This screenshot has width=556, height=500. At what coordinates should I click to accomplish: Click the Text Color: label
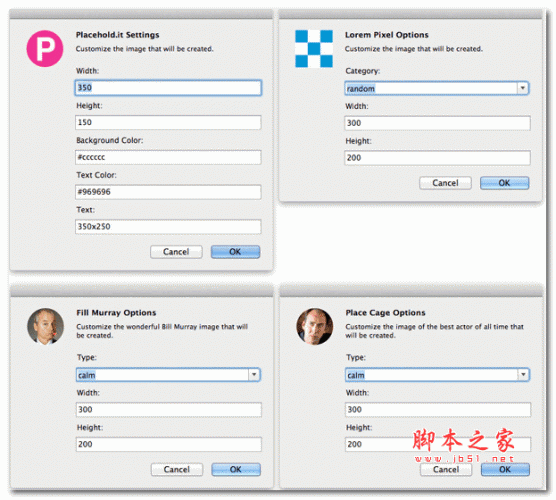click(96, 175)
